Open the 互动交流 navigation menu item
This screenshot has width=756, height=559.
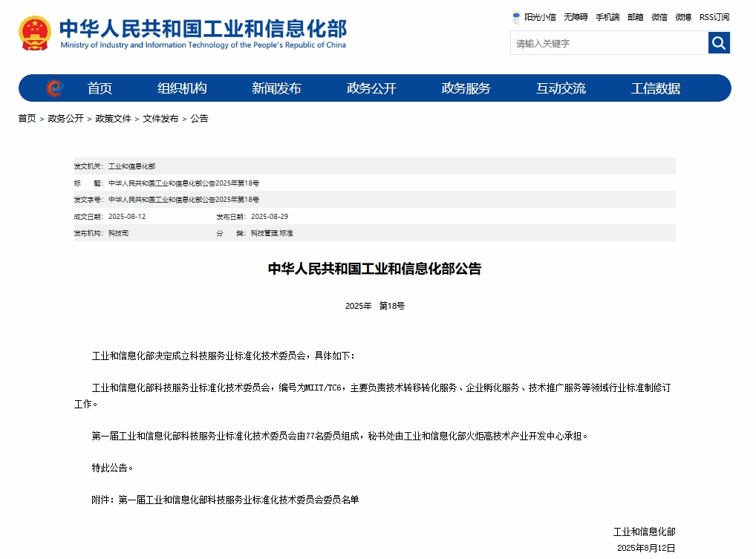(x=561, y=88)
